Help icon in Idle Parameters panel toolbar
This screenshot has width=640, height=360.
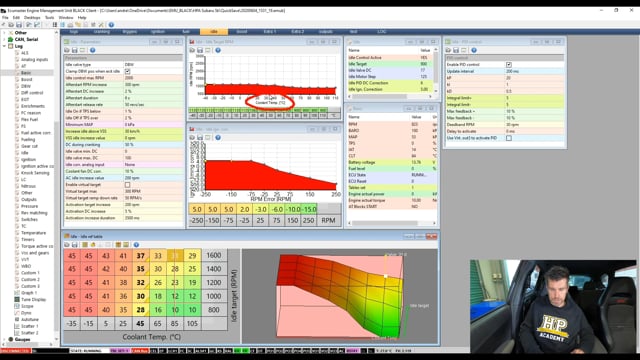pos(93,50)
